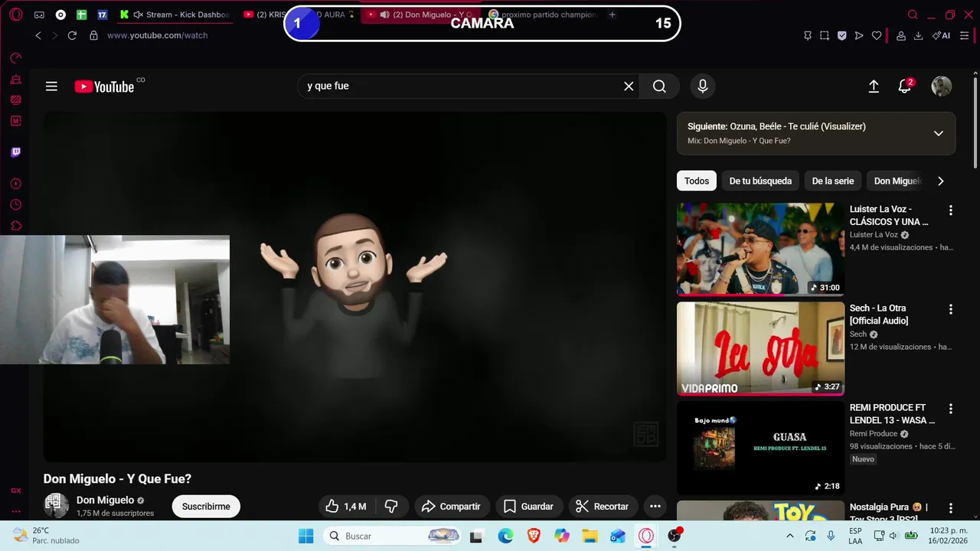Open options for Nostalgia Pura video
This screenshot has height=551, width=980.
point(951,509)
